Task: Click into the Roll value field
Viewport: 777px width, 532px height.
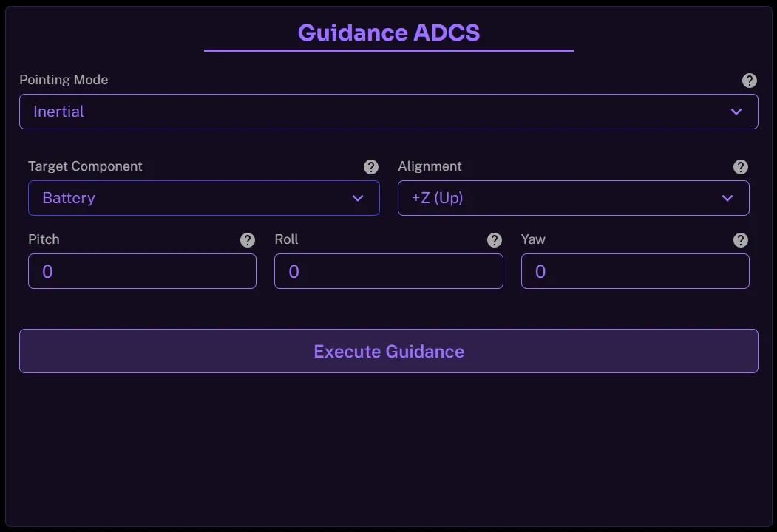Action: click(388, 271)
